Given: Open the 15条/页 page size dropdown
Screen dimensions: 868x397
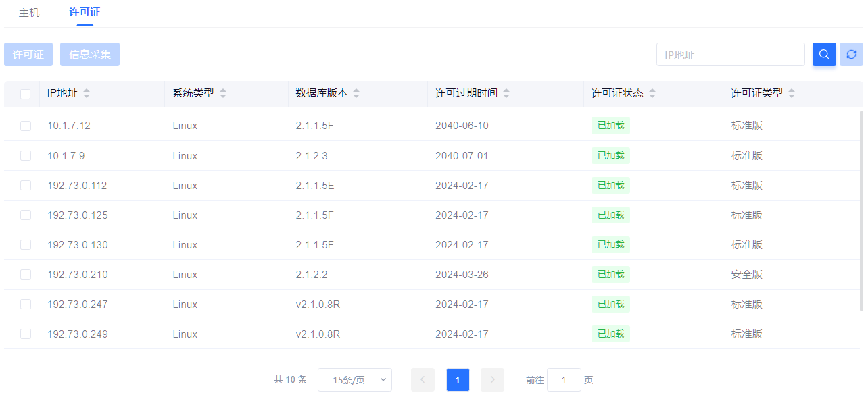Looking at the screenshot, I should pyautogui.click(x=354, y=380).
